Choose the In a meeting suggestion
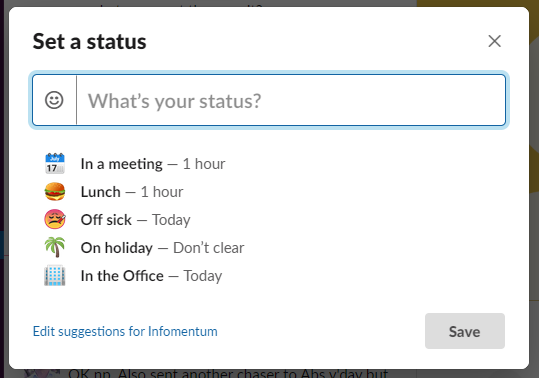The height and width of the screenshot is (378, 539). [x=153, y=164]
